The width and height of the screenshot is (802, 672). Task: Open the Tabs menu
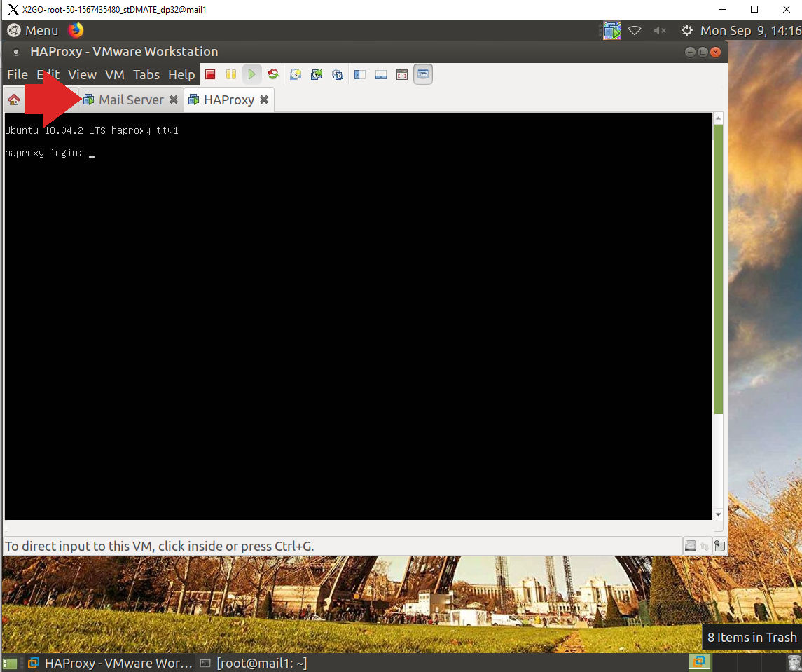point(146,74)
